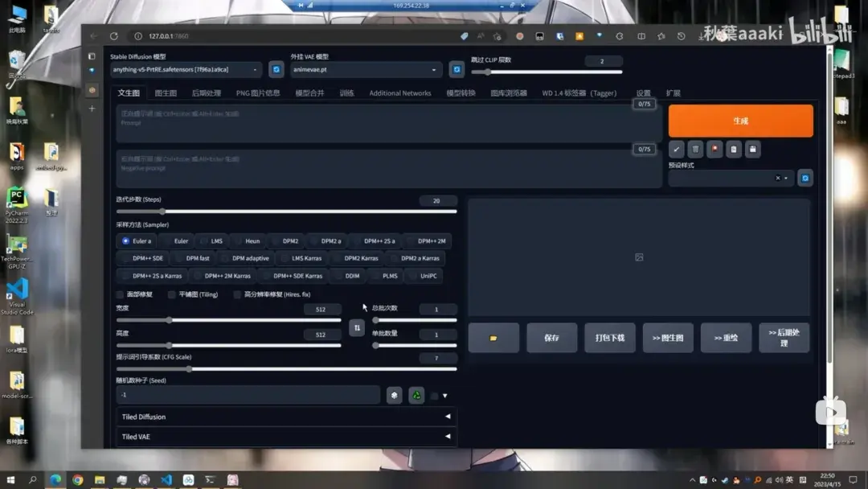
Task: Open the Additional Networks tab
Action: point(399,93)
